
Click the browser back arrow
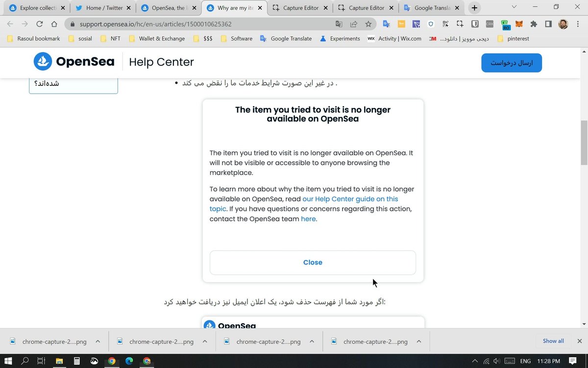10,24
